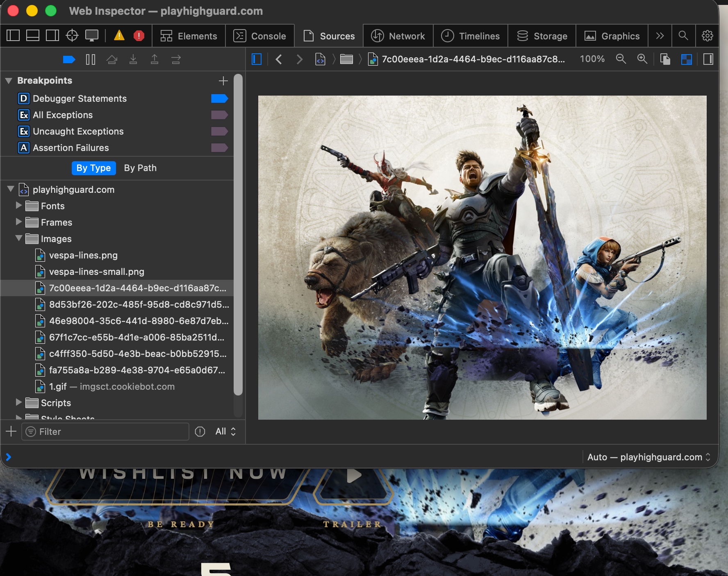The height and width of the screenshot is (576, 728).
Task: Click the device settings monitor icon
Action: click(x=91, y=36)
